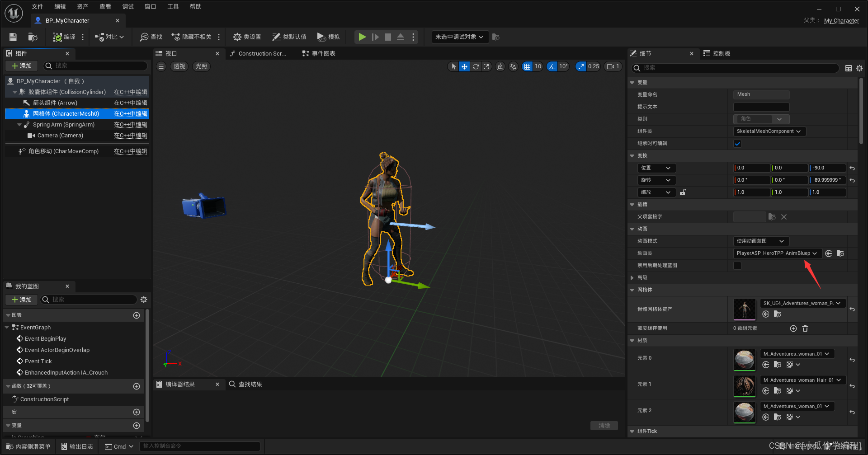
Task: Toggle scale snapping
Action: pyautogui.click(x=581, y=66)
